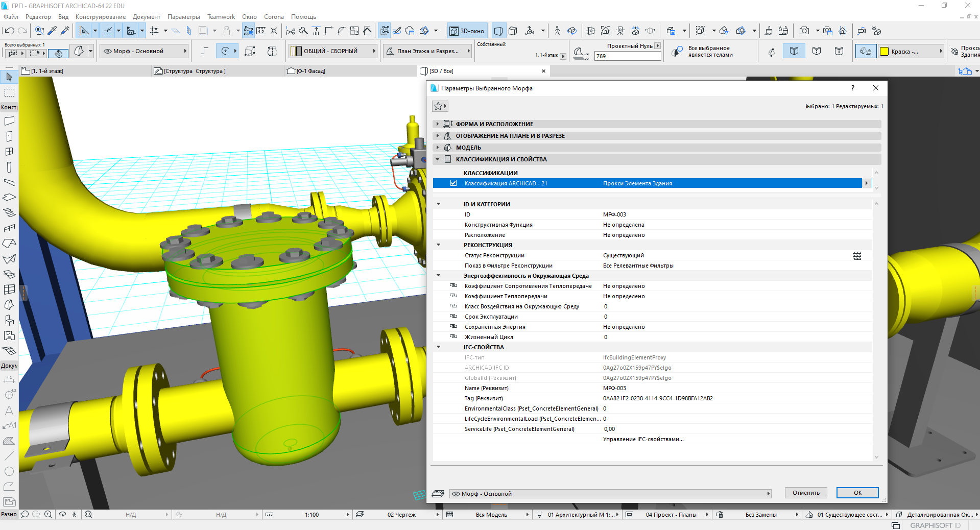The image size is (980, 530).
Task: Expand the ФОРМА И РАСПОЛОЖЕНИЕ section
Action: [x=438, y=124]
